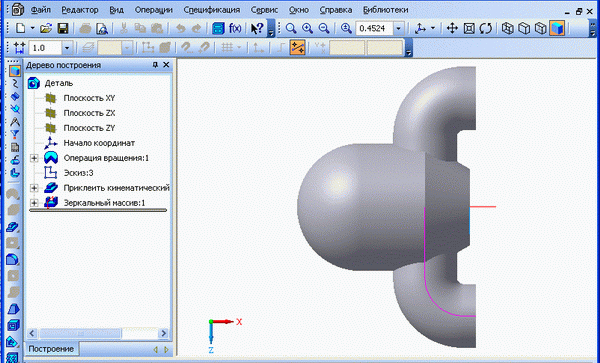The height and width of the screenshot is (363, 600).
Task: Save the document with the floppy disk icon
Action: click(x=62, y=28)
